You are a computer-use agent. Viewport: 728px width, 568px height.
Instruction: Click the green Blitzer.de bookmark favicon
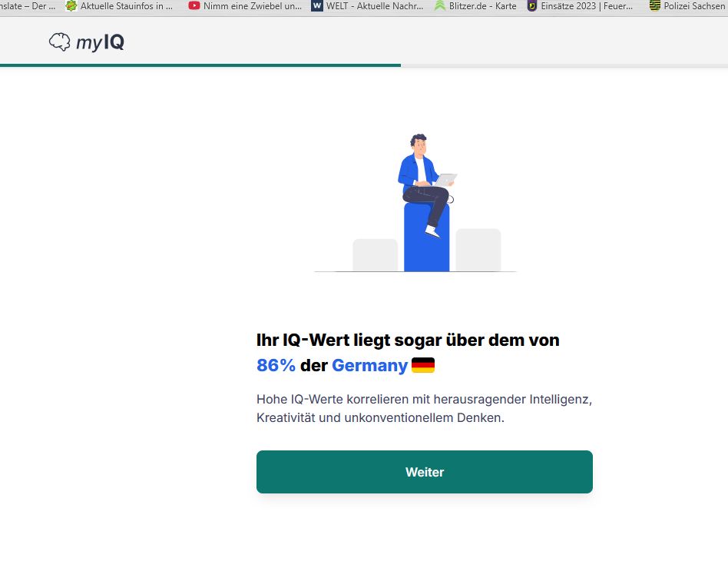440,6
